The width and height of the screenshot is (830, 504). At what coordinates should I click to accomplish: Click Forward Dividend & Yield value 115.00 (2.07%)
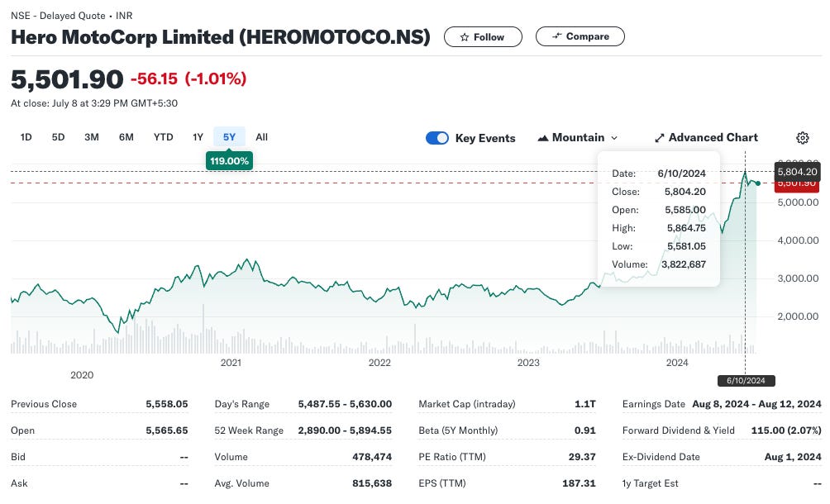coord(786,430)
